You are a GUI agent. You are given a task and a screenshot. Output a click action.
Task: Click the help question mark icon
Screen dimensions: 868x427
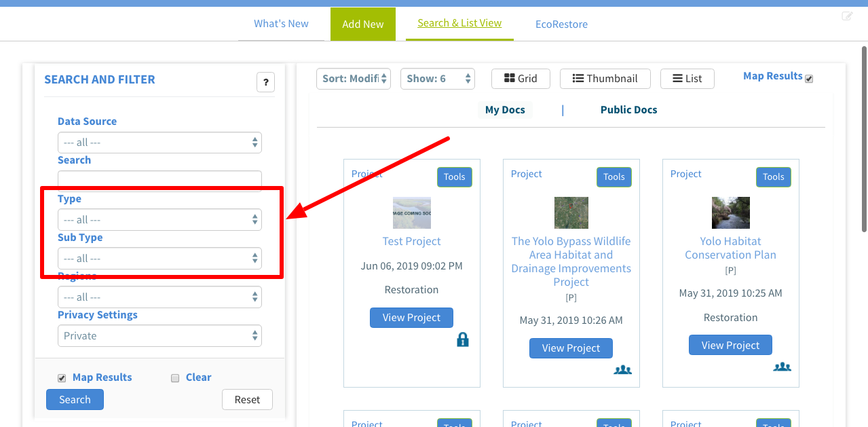coord(265,82)
